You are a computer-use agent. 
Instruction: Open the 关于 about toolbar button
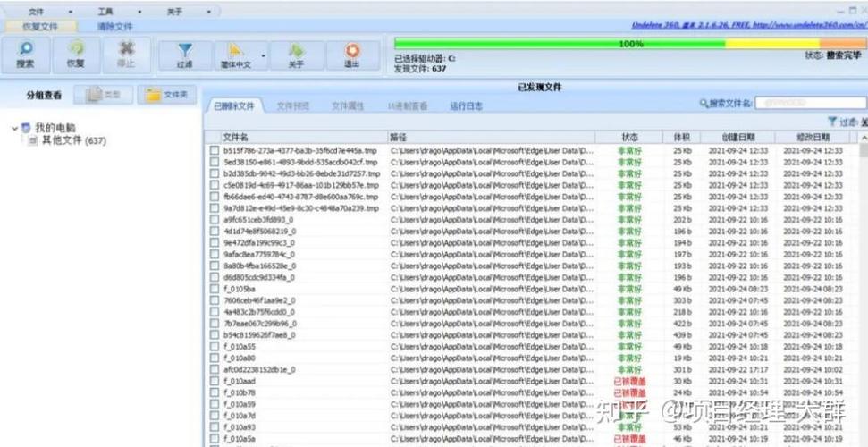coord(297,55)
